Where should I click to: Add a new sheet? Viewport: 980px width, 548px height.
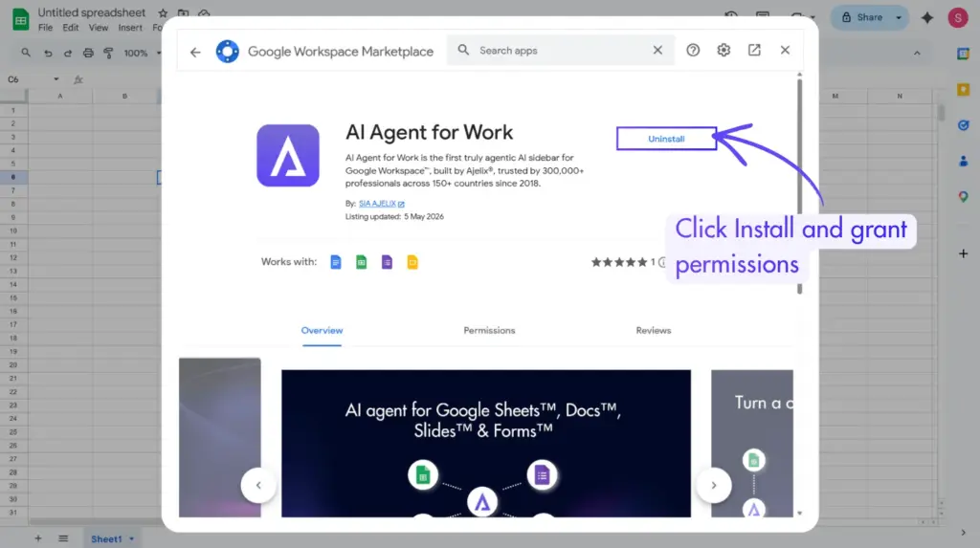point(38,538)
